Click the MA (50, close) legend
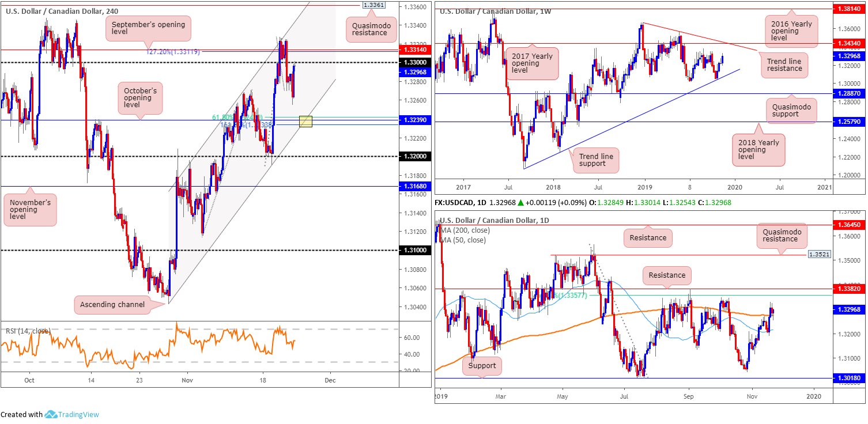This screenshot has width=868, height=424. [463, 239]
